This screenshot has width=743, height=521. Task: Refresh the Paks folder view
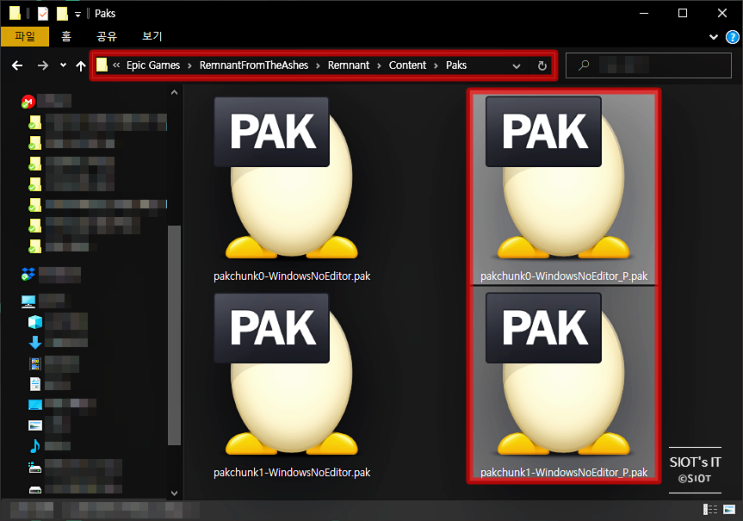coord(542,66)
